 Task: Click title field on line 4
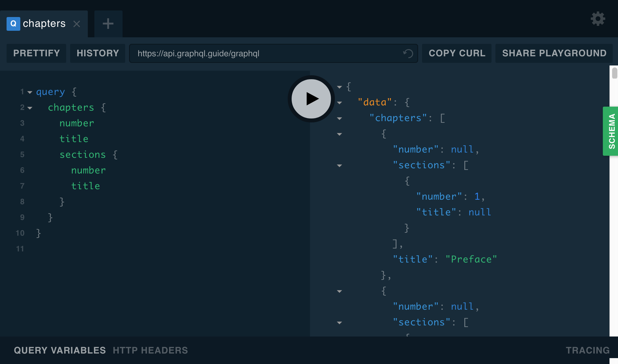pos(74,139)
